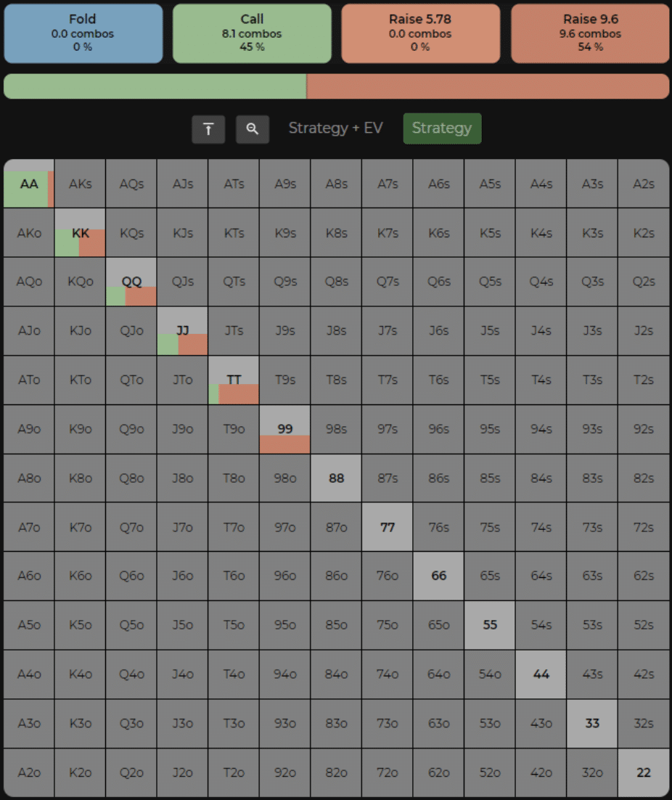Click the 22 cell in grid corner
The height and width of the screenshot is (800, 672).
(x=644, y=773)
